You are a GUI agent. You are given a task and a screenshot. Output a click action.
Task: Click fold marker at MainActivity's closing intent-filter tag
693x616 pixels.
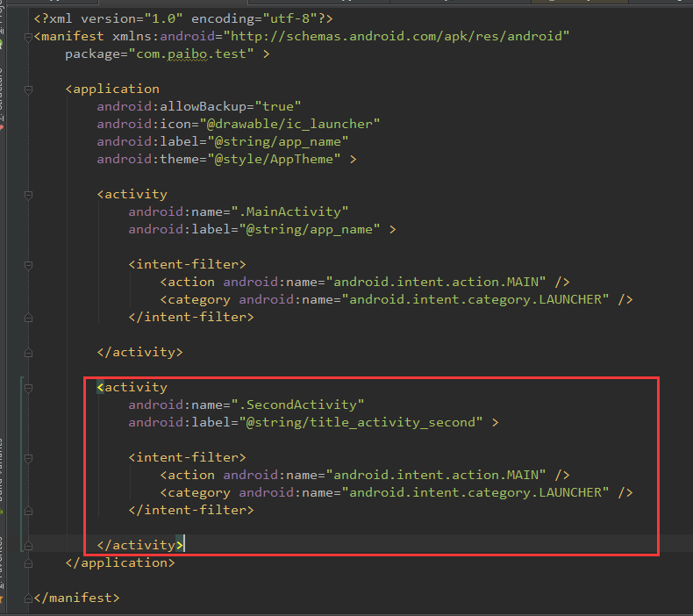point(28,318)
